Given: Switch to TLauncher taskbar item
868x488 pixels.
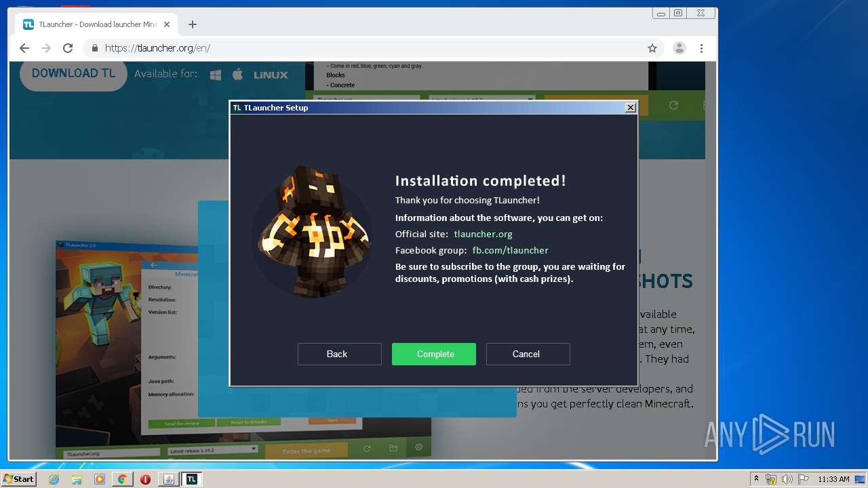Looking at the screenshot, I should 191,479.
